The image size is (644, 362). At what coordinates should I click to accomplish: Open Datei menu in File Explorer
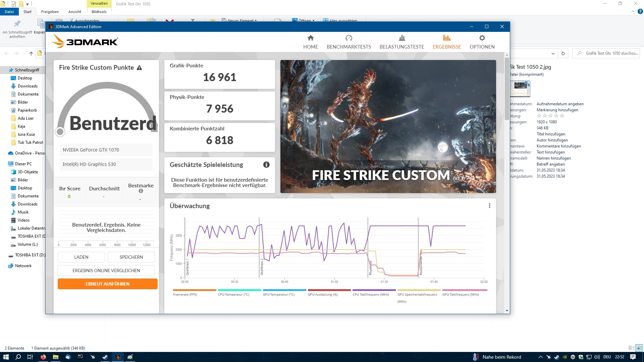pyautogui.click(x=9, y=12)
